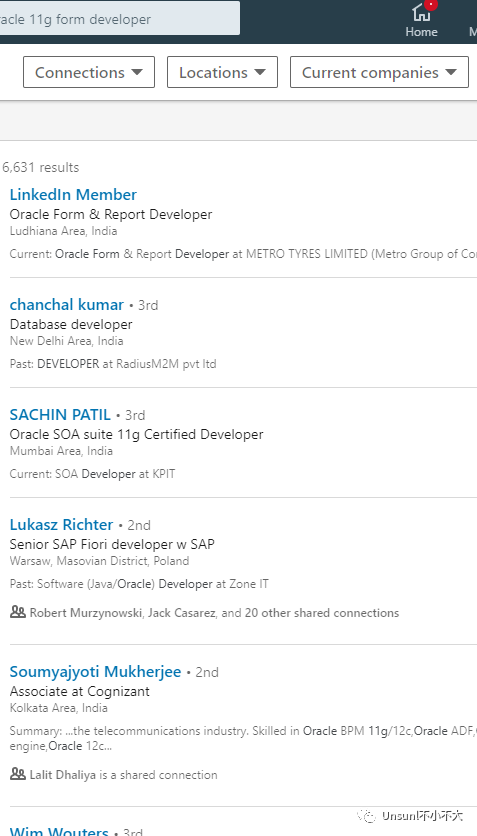Open Soumyajyoti Mukherjee's profile

95,672
